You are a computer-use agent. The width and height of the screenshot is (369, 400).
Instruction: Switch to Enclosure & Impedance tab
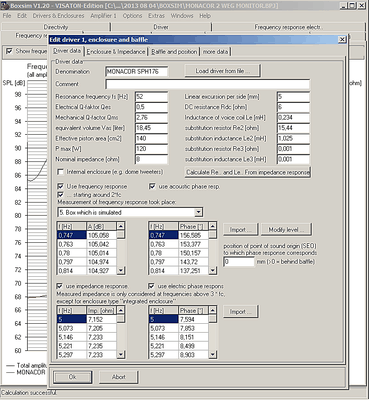pos(116,52)
